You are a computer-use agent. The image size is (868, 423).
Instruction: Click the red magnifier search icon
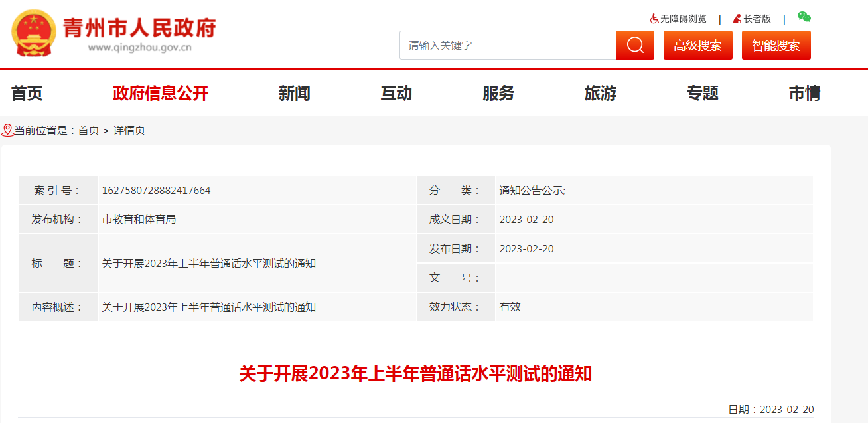[x=635, y=45]
